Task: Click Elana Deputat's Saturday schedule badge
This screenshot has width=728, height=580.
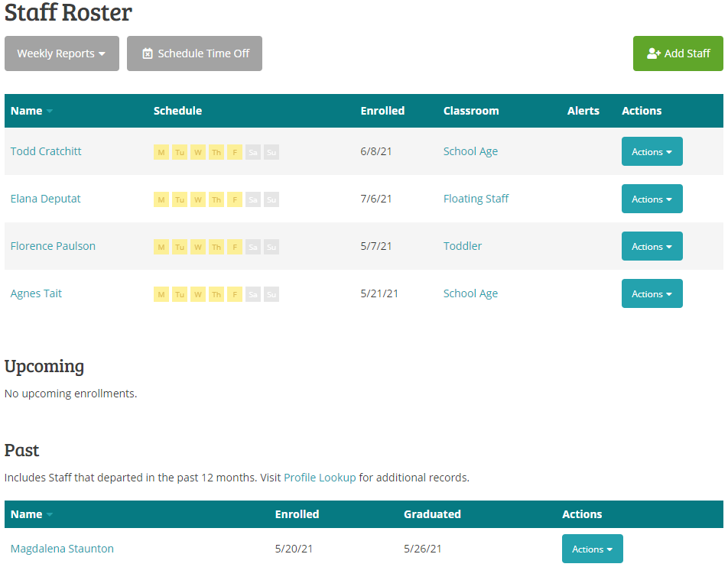Action: pyautogui.click(x=253, y=199)
